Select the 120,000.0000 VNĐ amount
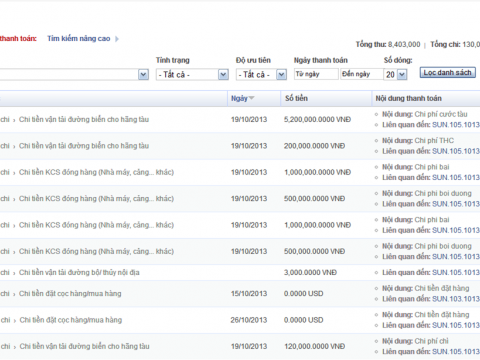The width and height of the screenshot is (480, 360). point(314,347)
